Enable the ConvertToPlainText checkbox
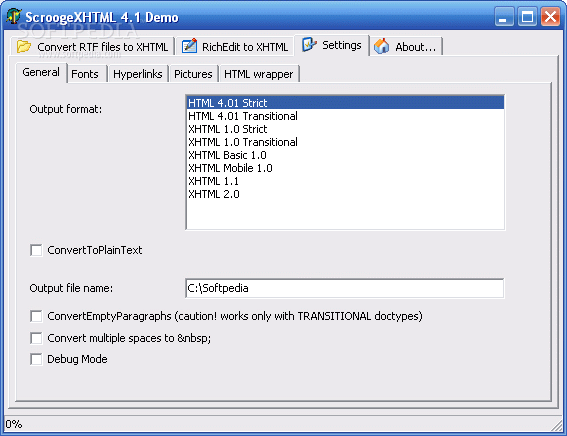This screenshot has width=567, height=436. (x=36, y=250)
